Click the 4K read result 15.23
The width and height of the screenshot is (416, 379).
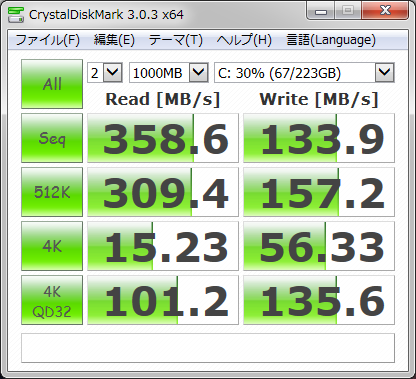tap(163, 246)
